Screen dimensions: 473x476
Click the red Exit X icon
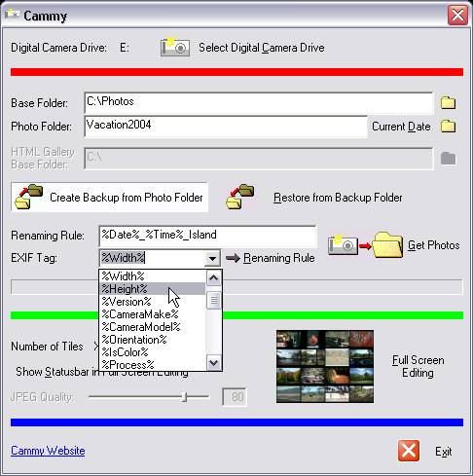409,451
